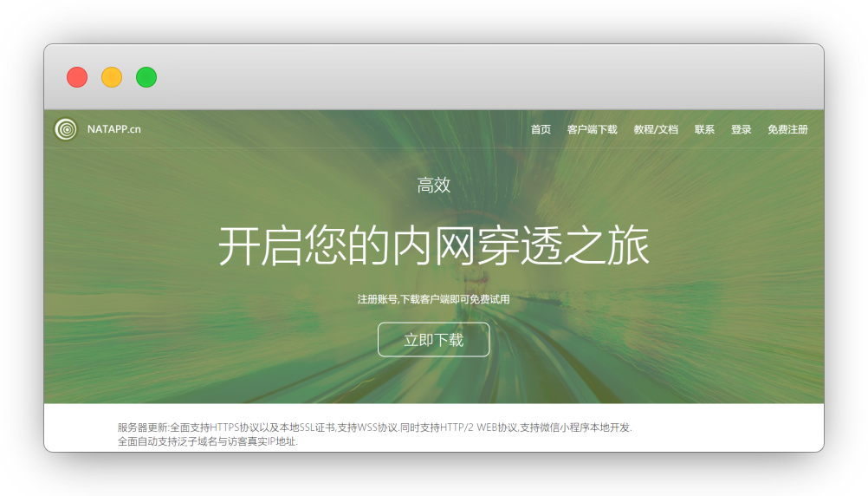Go to the 首页 navigation item
This screenshot has width=868, height=496.
click(541, 129)
